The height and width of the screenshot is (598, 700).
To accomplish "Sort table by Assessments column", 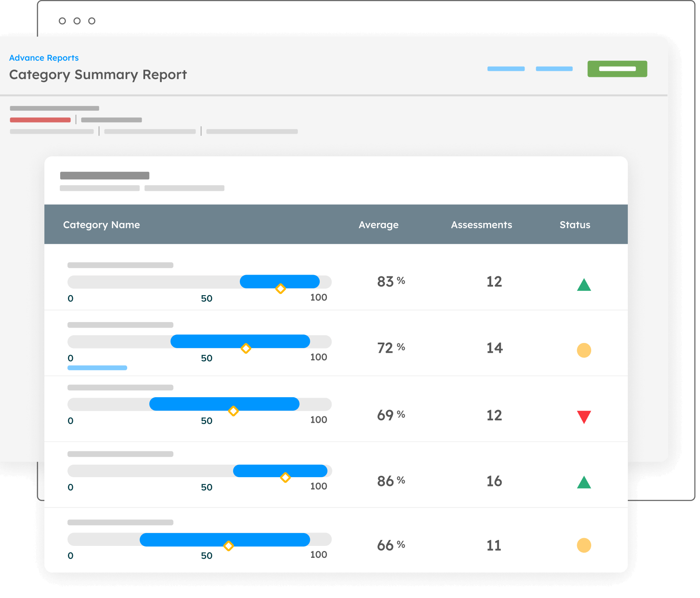I will [x=481, y=225].
